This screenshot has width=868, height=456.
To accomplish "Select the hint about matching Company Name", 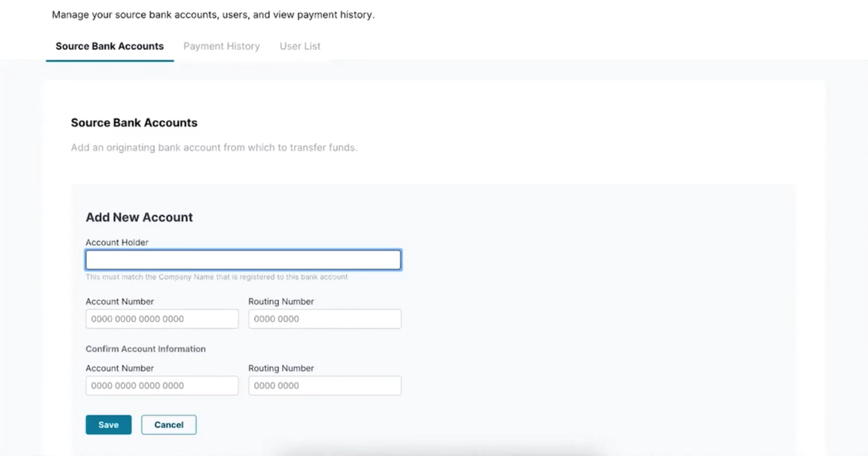I will [217, 277].
